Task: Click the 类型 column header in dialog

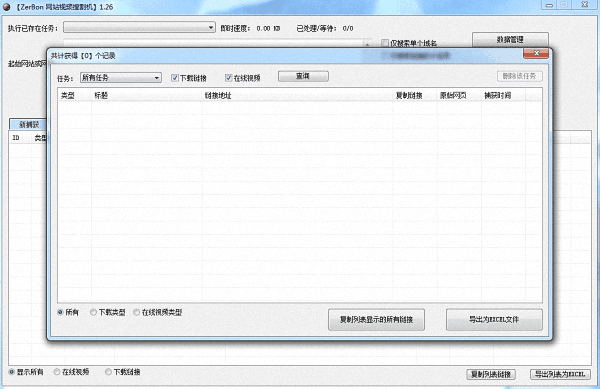Action: 75,96
